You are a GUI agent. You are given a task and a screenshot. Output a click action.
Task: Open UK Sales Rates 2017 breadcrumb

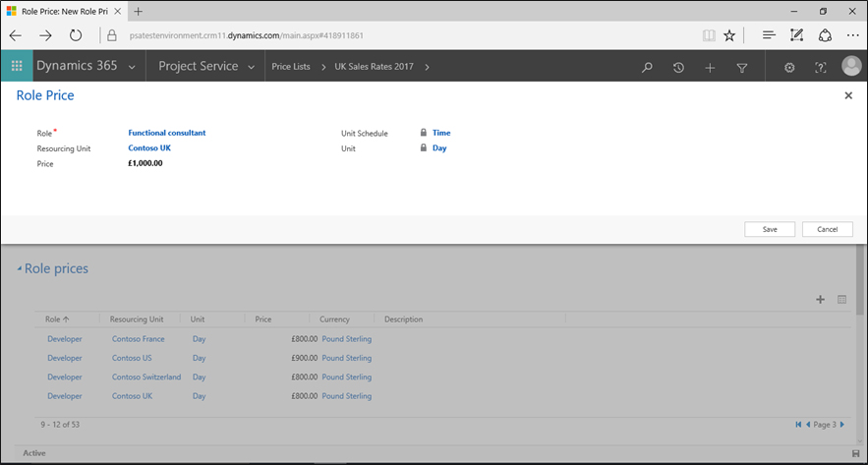(x=374, y=67)
